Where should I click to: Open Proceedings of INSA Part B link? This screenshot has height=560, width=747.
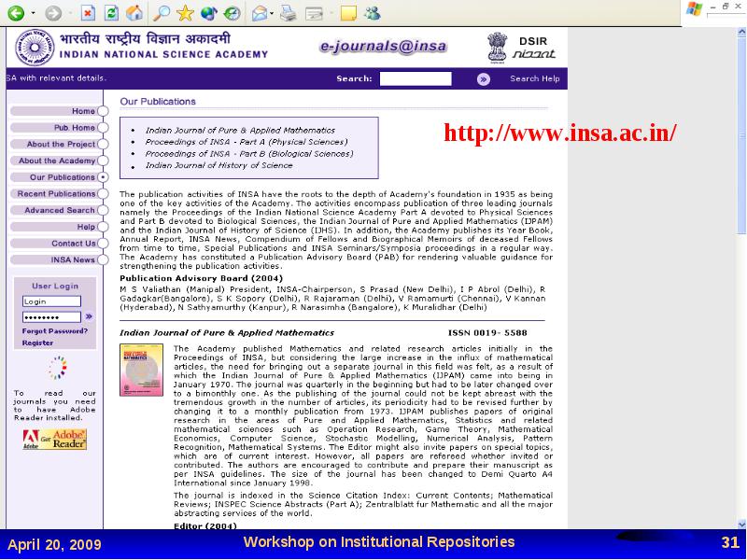click(x=249, y=154)
